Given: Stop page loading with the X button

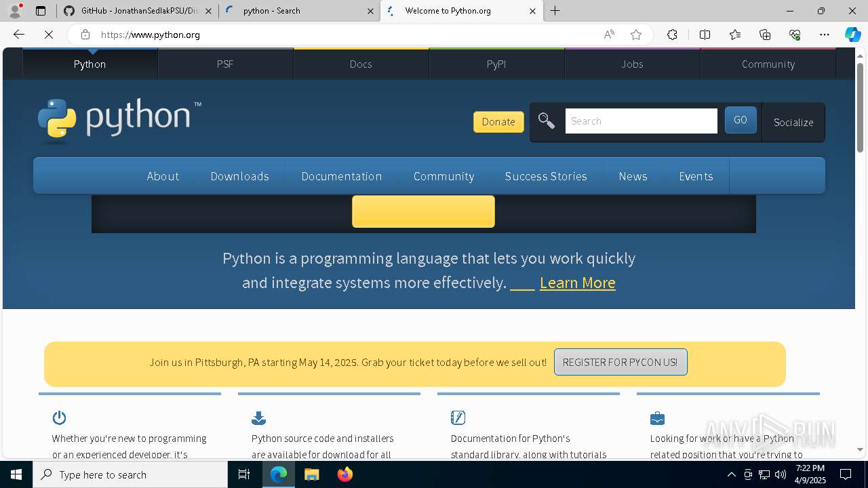Looking at the screenshot, I should coord(49,35).
